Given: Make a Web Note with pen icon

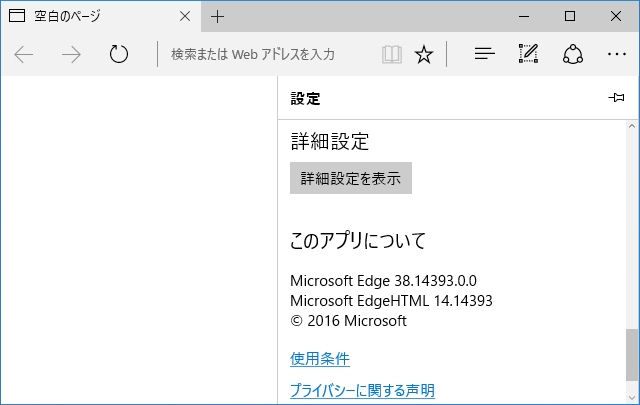Looking at the screenshot, I should [528, 53].
